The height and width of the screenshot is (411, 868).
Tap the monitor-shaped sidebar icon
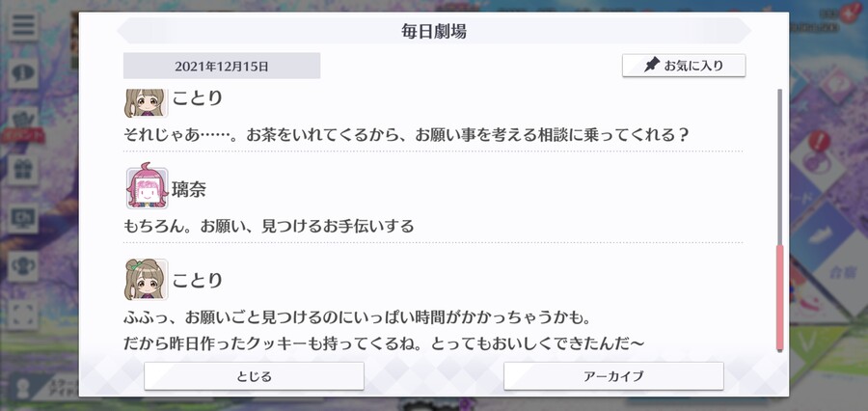pyautogui.click(x=23, y=219)
